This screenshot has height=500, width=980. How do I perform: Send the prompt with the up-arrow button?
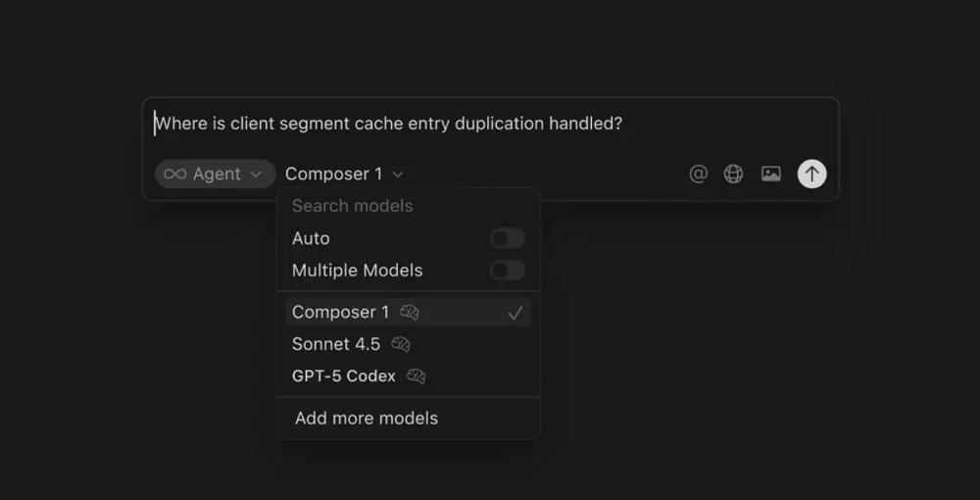pyautogui.click(x=811, y=174)
